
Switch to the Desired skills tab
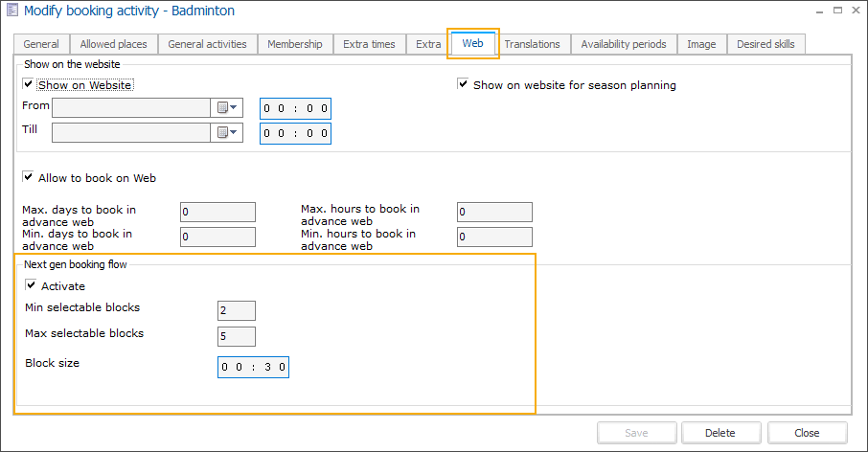[x=765, y=44]
